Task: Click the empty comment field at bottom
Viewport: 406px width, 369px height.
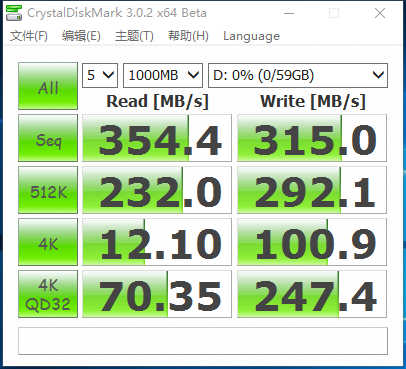Action: click(203, 341)
